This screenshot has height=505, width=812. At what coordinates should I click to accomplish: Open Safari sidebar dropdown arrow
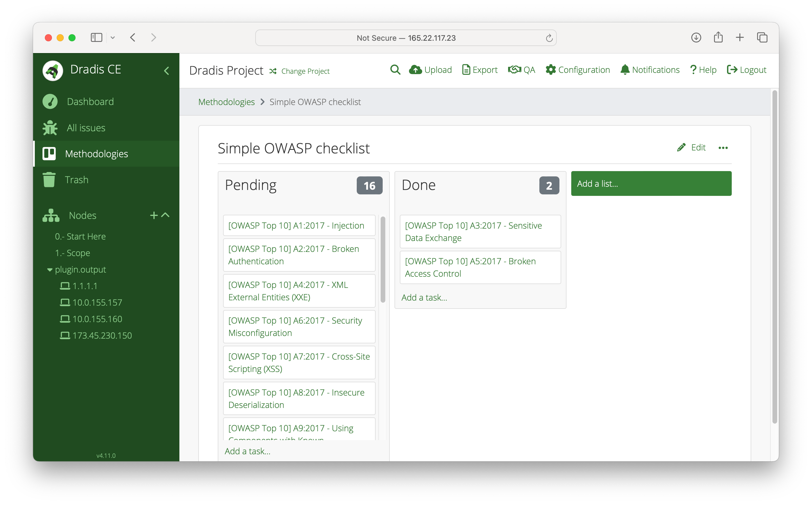pos(112,38)
